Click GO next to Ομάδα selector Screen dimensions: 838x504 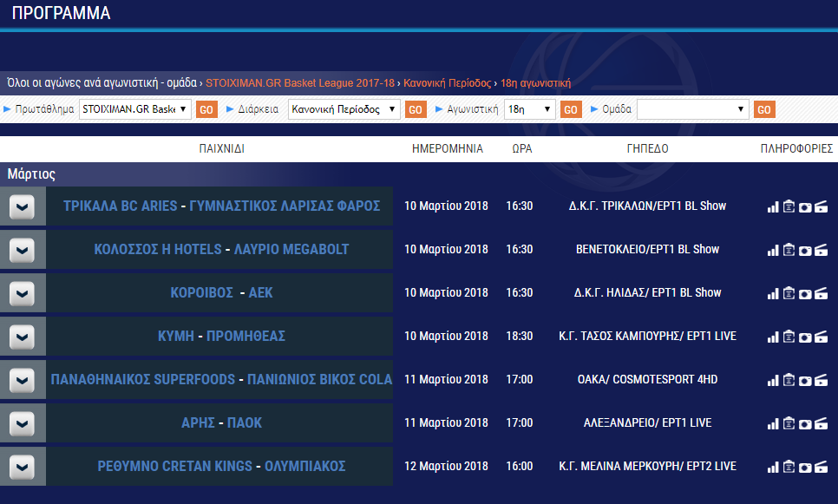click(x=764, y=109)
